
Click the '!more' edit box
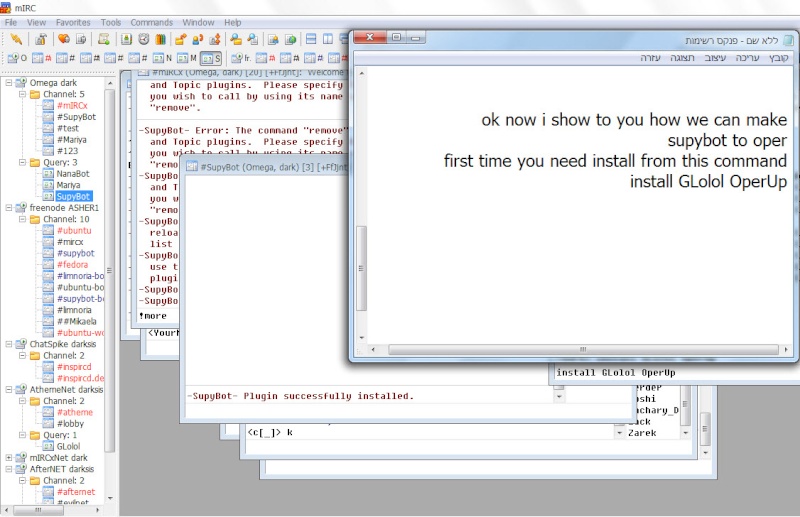158,316
